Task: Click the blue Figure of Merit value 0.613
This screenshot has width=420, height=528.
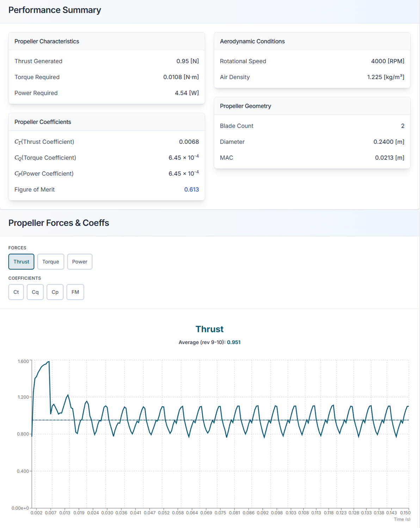Action: pyautogui.click(x=191, y=189)
